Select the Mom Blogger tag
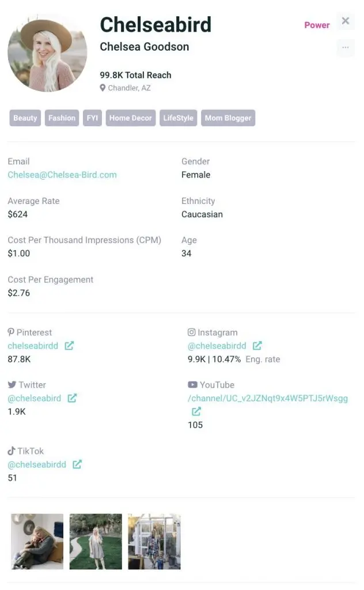This screenshot has width=364, height=590. pyautogui.click(x=228, y=118)
